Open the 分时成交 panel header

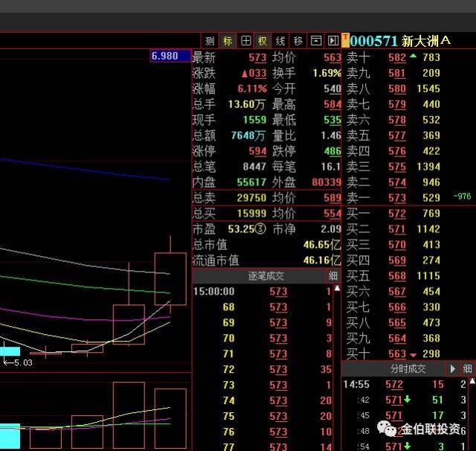coord(408,368)
